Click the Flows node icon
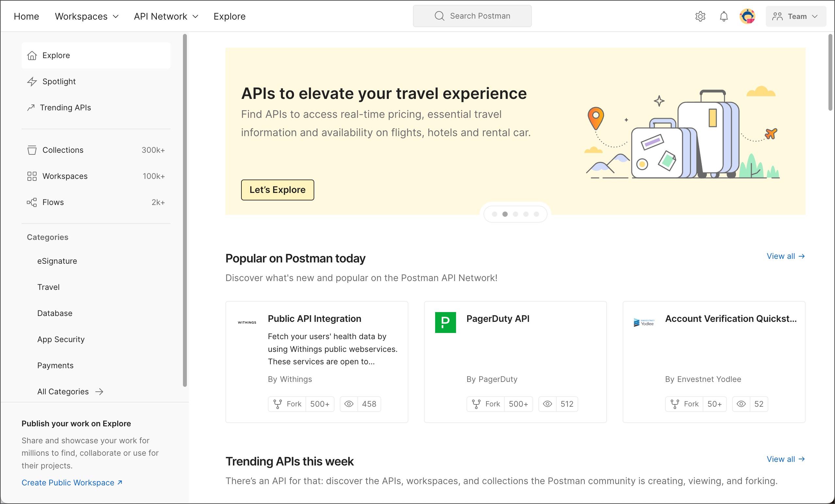Viewport: 835px width, 504px height. [x=32, y=202]
